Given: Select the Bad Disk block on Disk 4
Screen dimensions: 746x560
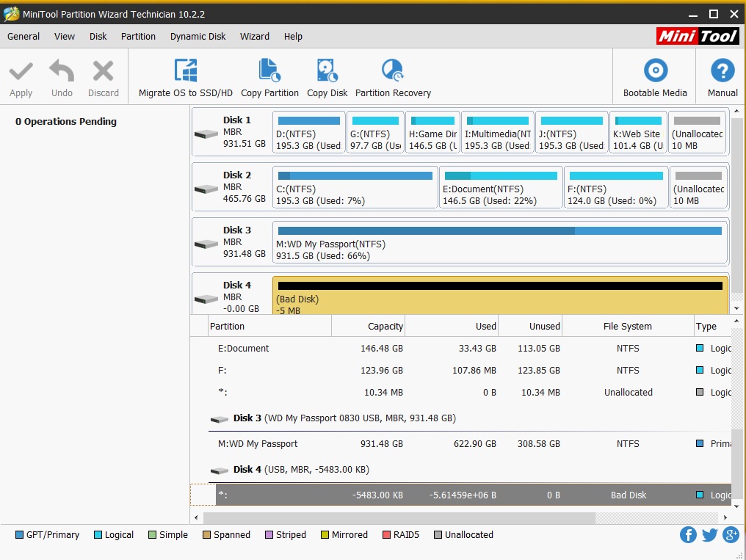Looking at the screenshot, I should [x=500, y=296].
